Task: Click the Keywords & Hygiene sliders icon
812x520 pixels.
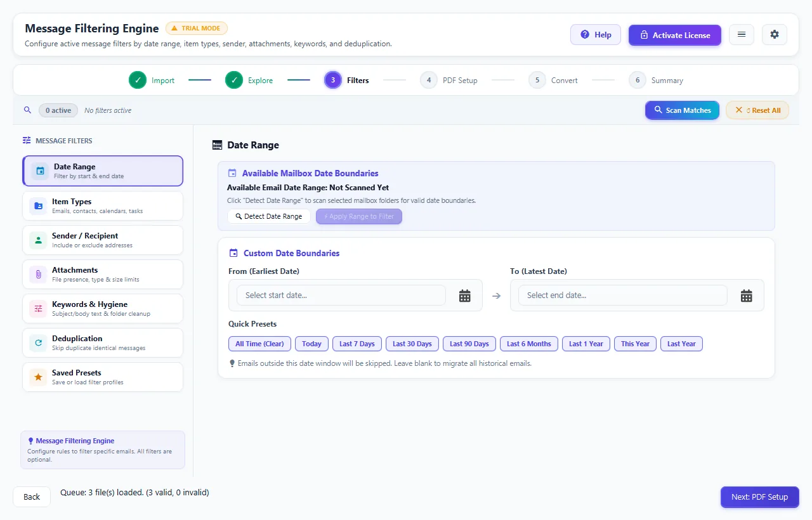Action: pyautogui.click(x=38, y=308)
